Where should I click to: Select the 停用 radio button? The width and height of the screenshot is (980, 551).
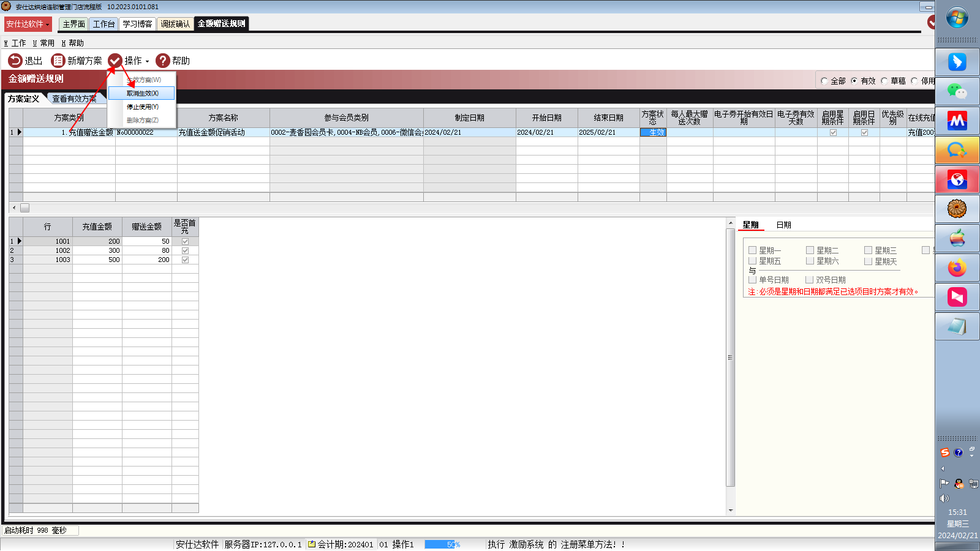914,81
